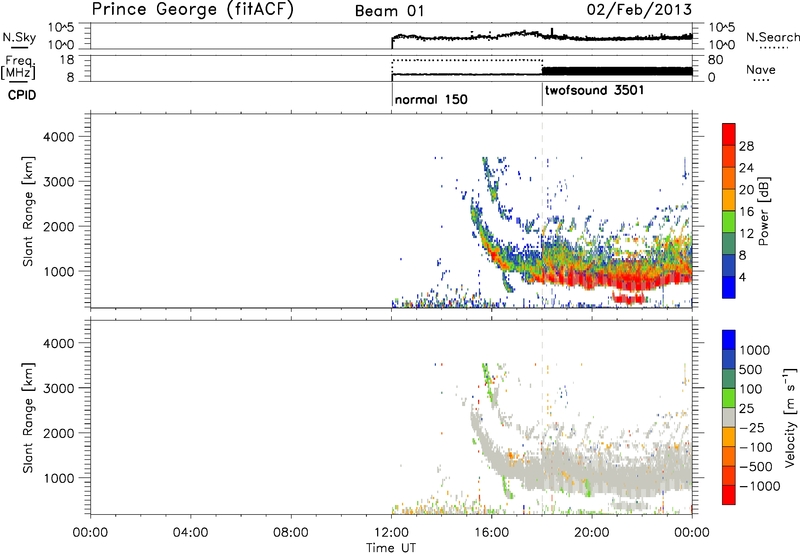Select the Slant Range label of power panel
The height and width of the screenshot is (554, 800).
point(28,211)
